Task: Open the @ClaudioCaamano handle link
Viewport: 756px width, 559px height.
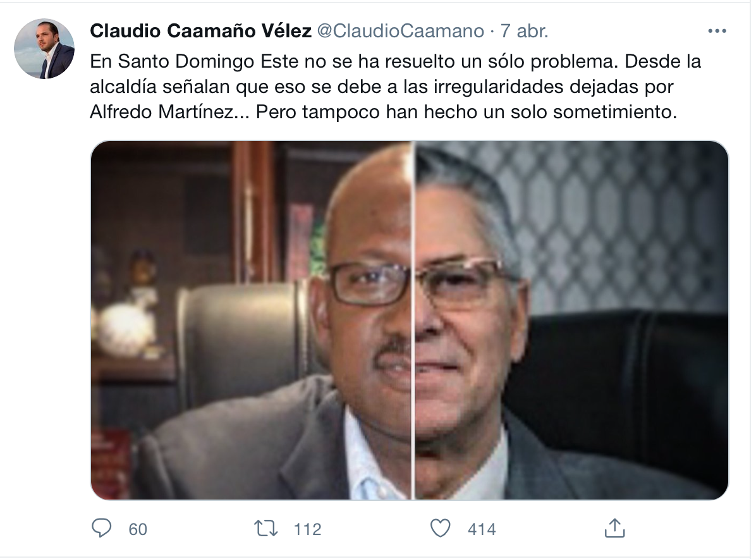Action: point(400,31)
